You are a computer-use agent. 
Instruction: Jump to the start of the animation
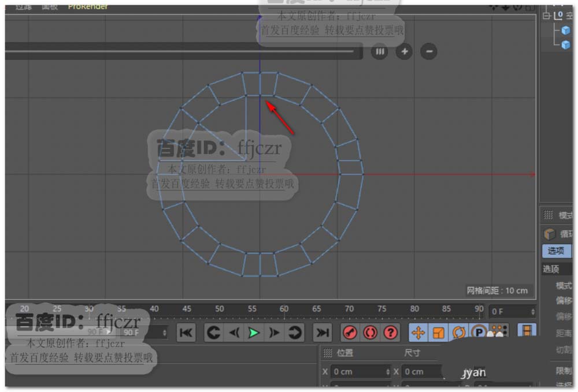(x=186, y=333)
